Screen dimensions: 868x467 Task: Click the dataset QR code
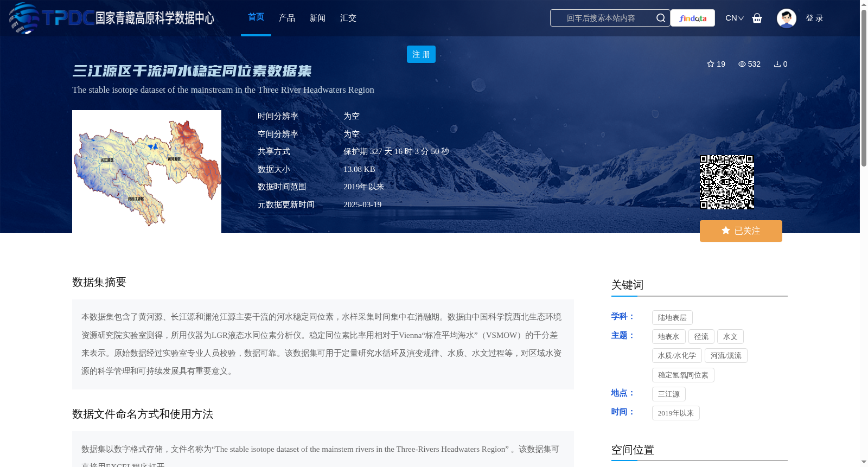[727, 182]
